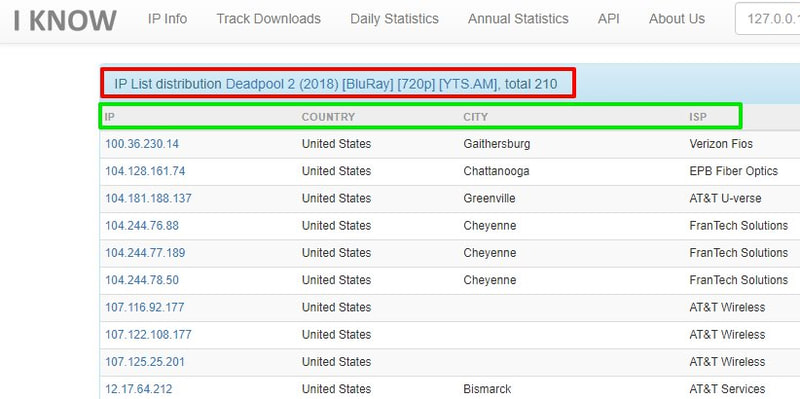This screenshot has width=800, height=399.
Task: Click the 107.116.92.177 IP link
Action: pyautogui.click(x=144, y=307)
